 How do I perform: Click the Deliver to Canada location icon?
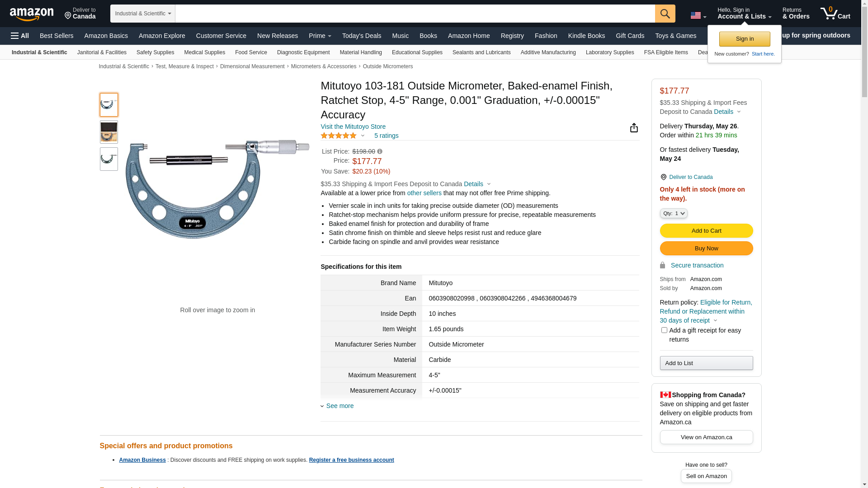(x=663, y=177)
